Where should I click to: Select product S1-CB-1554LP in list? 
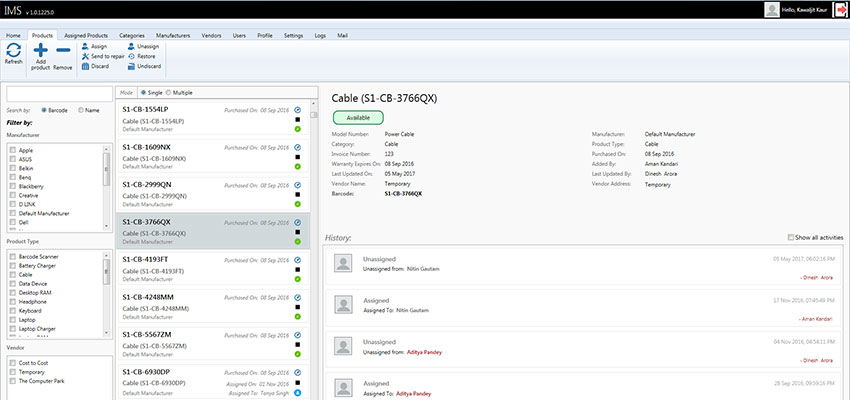[x=213, y=119]
